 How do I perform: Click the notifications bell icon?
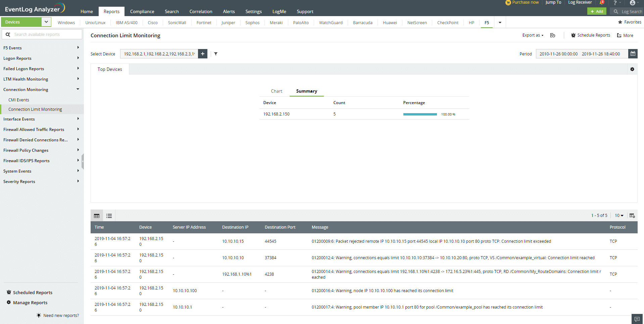click(601, 3)
